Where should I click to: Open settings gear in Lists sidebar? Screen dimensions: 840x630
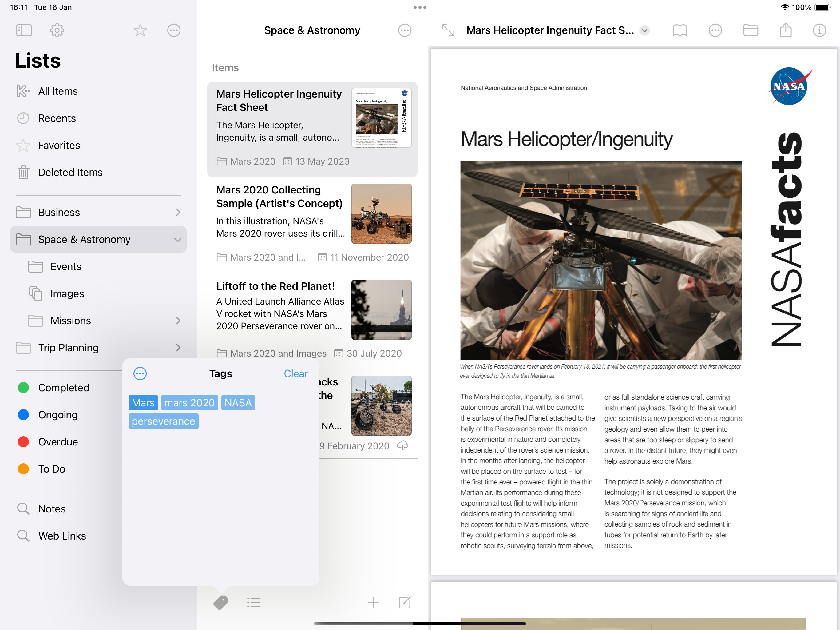point(57,30)
